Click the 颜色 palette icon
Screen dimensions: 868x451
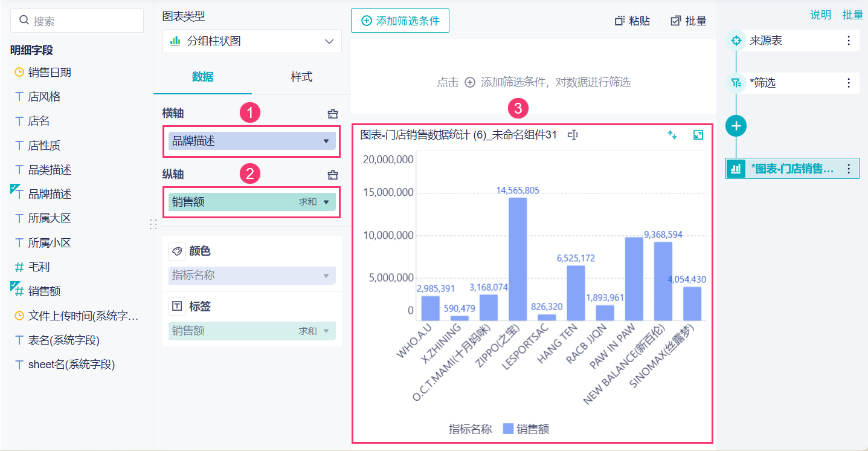click(177, 251)
